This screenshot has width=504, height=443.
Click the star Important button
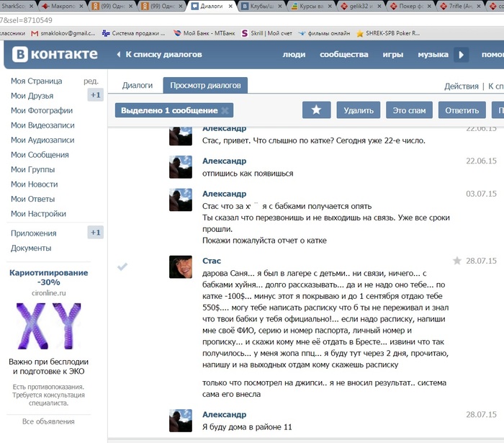[316, 110]
